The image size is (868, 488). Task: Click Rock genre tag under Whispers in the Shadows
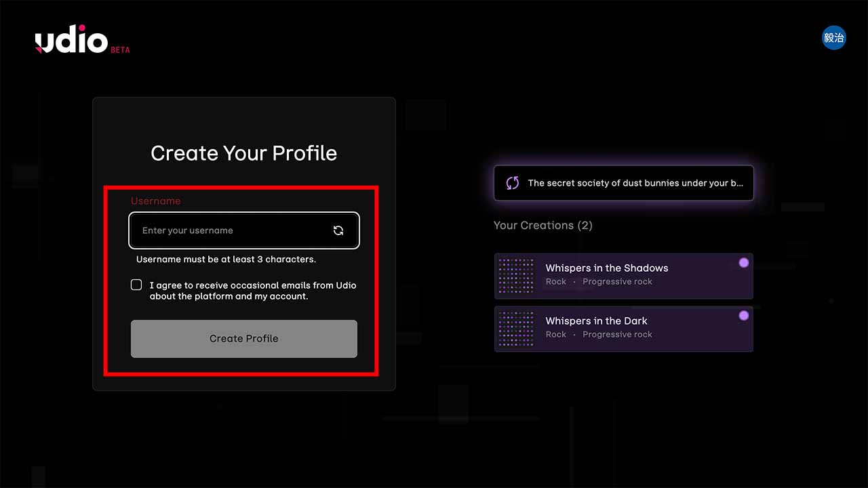555,282
